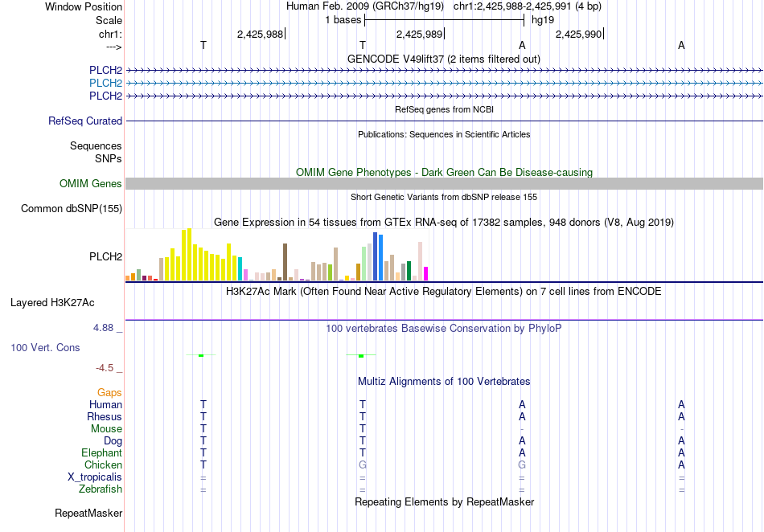
Task: Click the orange Gaps label
Action: (x=109, y=392)
